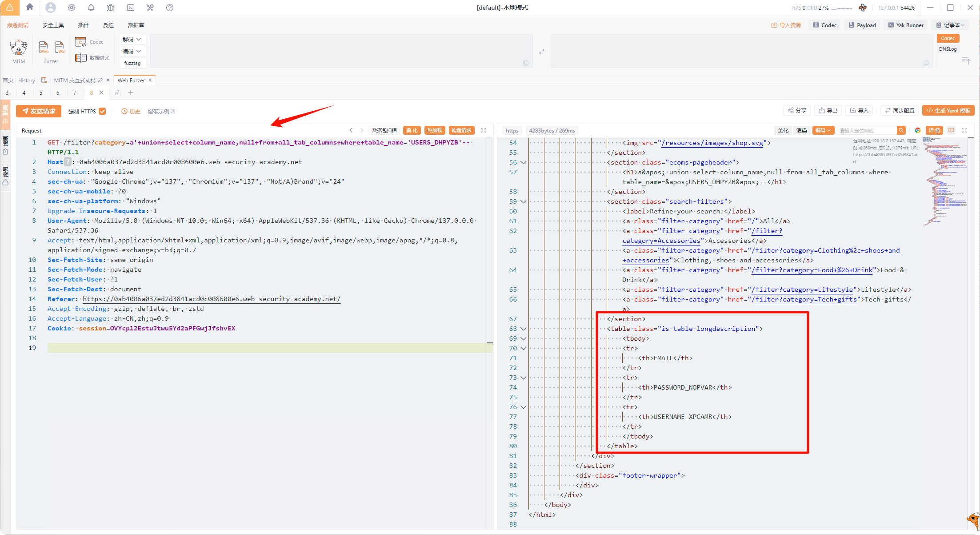The image size is (980, 535).
Task: Click the notification bell icon
Action: 91,8
